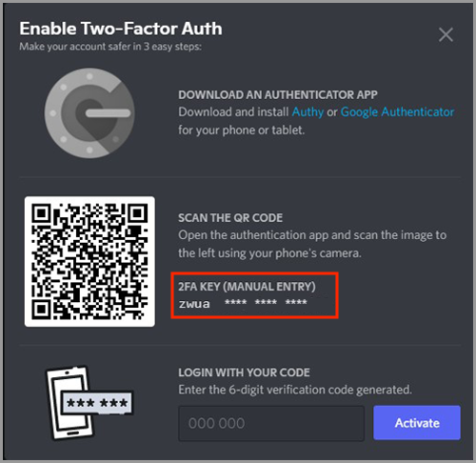Viewport: 476px width, 463px height.
Task: Click the Google Authenticator logo icon
Action: (89, 112)
